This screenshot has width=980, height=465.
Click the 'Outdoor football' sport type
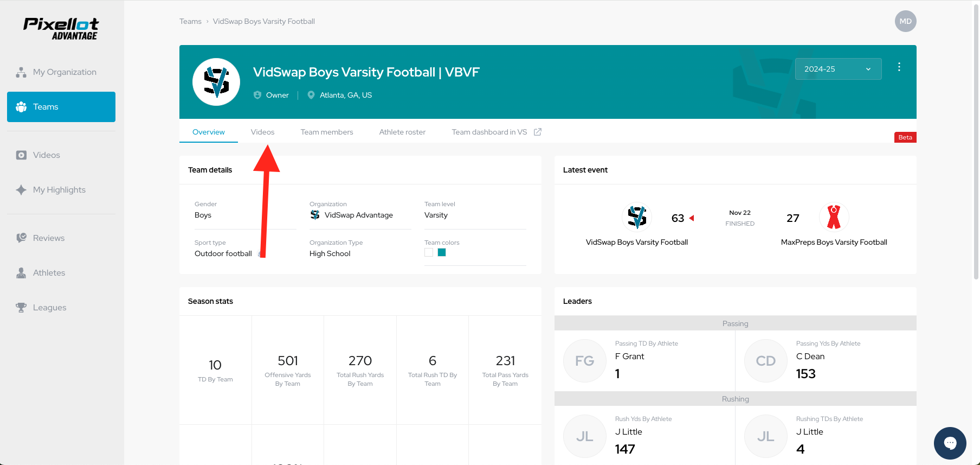point(223,253)
